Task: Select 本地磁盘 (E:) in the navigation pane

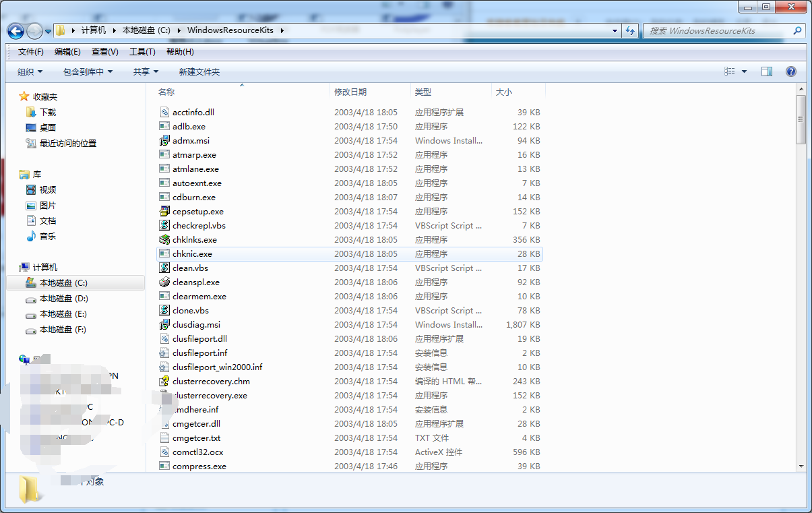Action: (63, 314)
